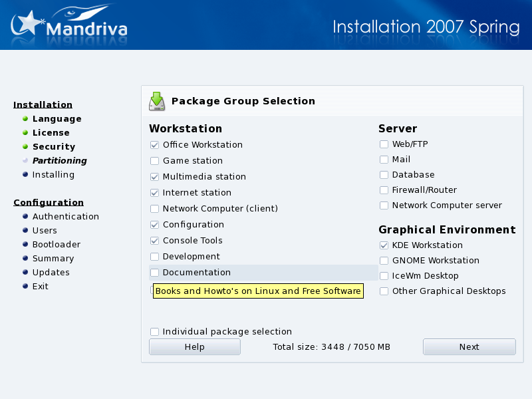Toggle the Development package group
Viewport: 532px width, 399px height.
(155, 257)
